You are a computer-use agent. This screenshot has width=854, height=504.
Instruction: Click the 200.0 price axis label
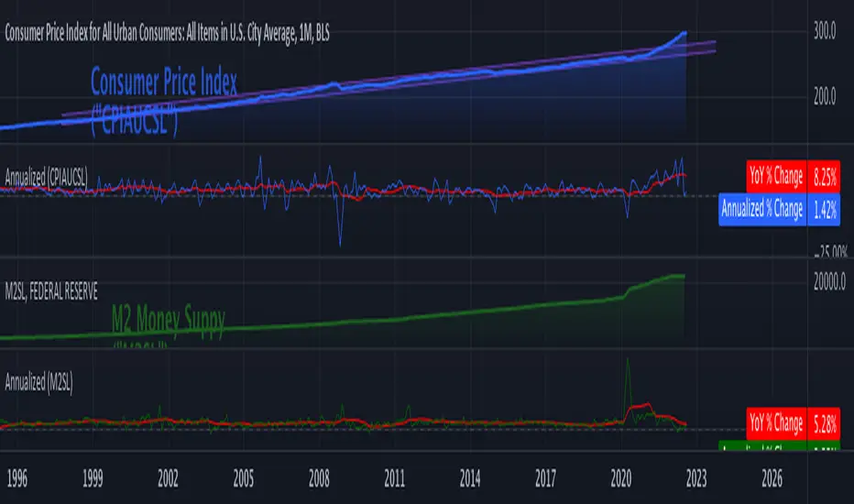(827, 94)
